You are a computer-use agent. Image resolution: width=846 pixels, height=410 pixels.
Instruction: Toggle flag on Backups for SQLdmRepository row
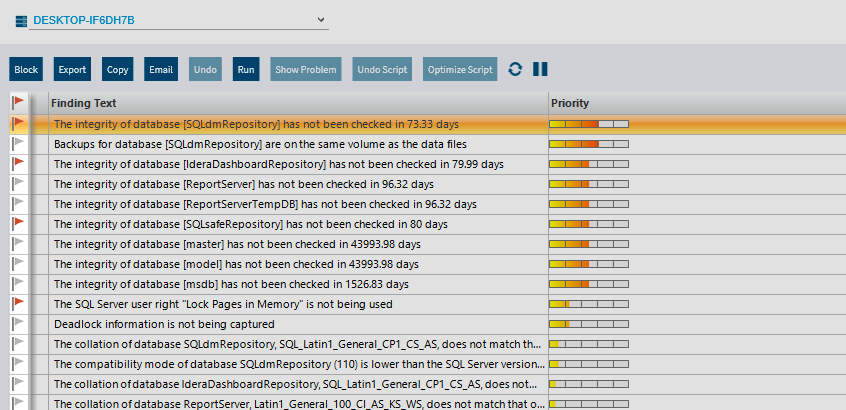point(19,144)
